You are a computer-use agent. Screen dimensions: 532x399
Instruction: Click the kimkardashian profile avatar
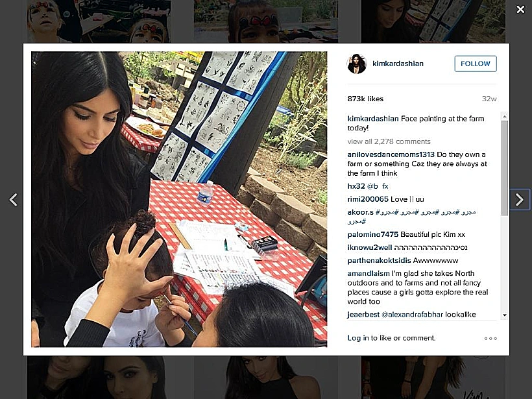click(x=357, y=64)
